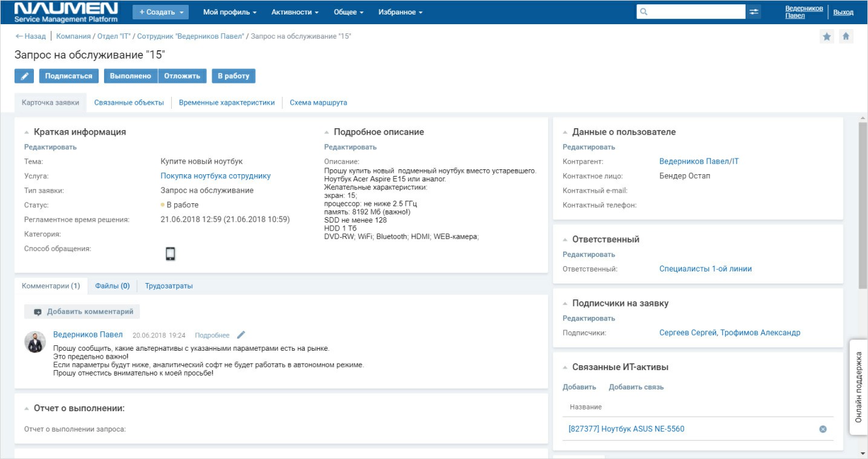The image size is (868, 459).
Task: Collapse the Краткая информация section
Action: coord(27,132)
